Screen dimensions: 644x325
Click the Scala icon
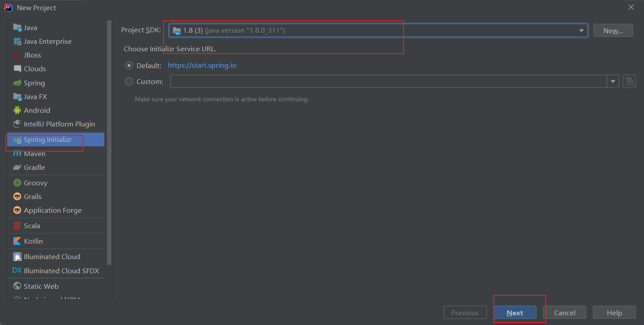[x=17, y=226]
